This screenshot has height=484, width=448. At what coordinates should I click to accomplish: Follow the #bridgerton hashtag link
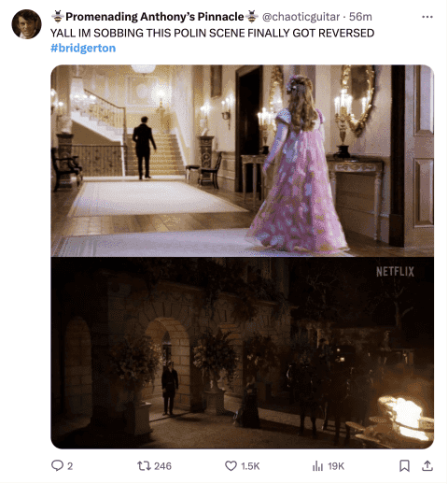click(83, 48)
